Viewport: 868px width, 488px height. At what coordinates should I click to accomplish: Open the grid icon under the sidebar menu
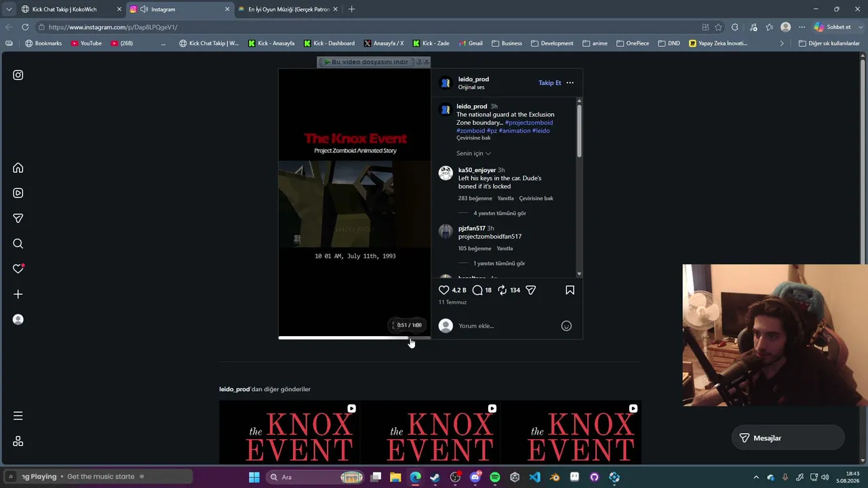point(18,441)
